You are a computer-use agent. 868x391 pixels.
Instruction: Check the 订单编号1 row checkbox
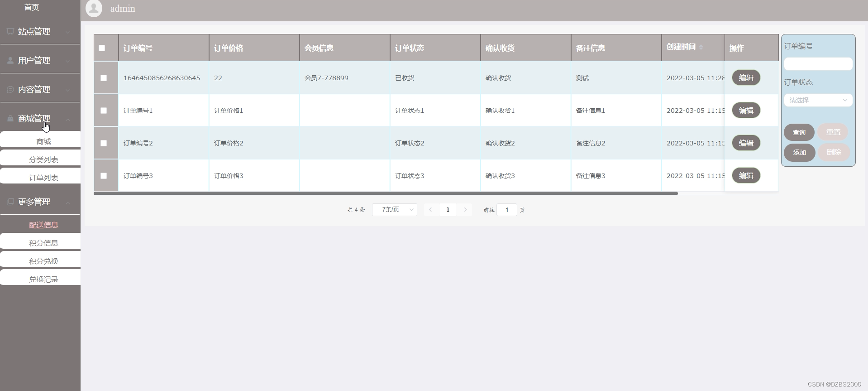104,111
